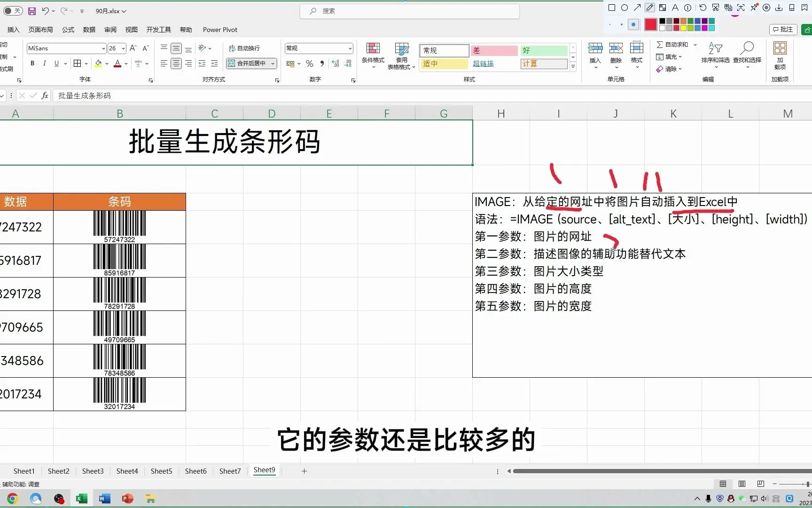Apply percent style number format
The width and height of the screenshot is (812, 508).
coord(310,63)
